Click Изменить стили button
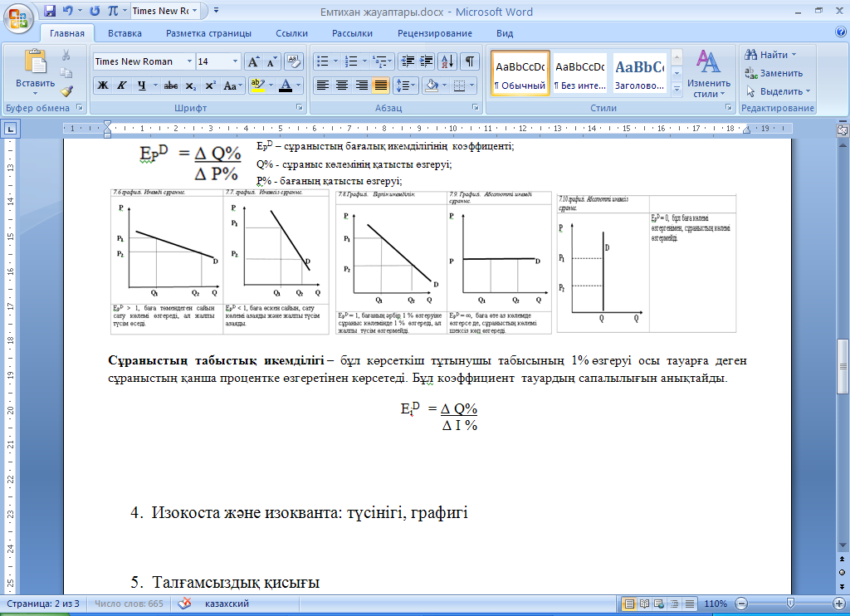This screenshot has height=616, width=850. (x=709, y=74)
